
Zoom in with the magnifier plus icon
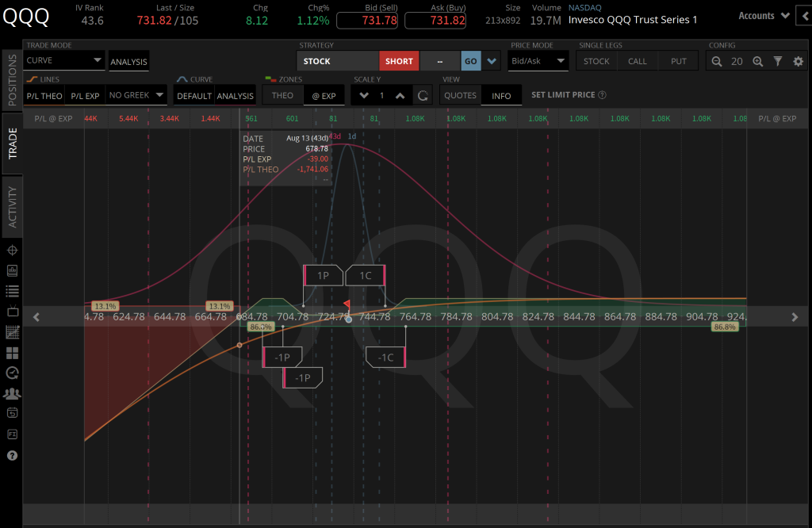click(757, 62)
